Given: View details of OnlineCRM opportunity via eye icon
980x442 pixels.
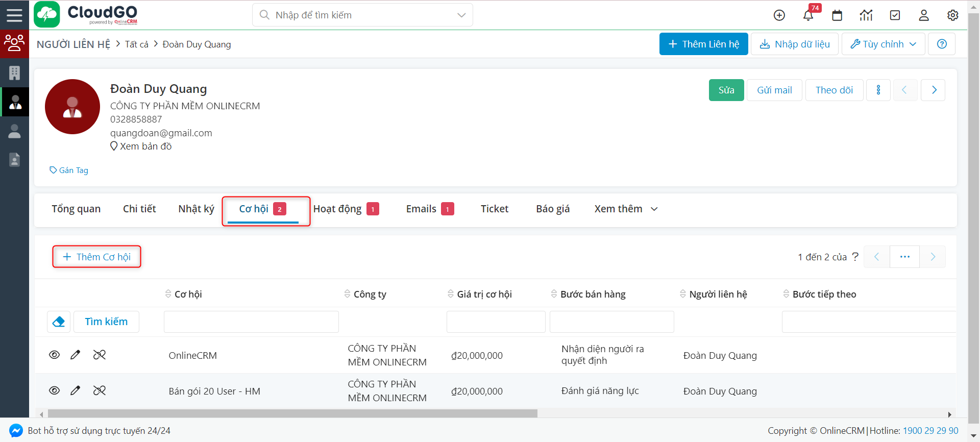Looking at the screenshot, I should (x=55, y=355).
